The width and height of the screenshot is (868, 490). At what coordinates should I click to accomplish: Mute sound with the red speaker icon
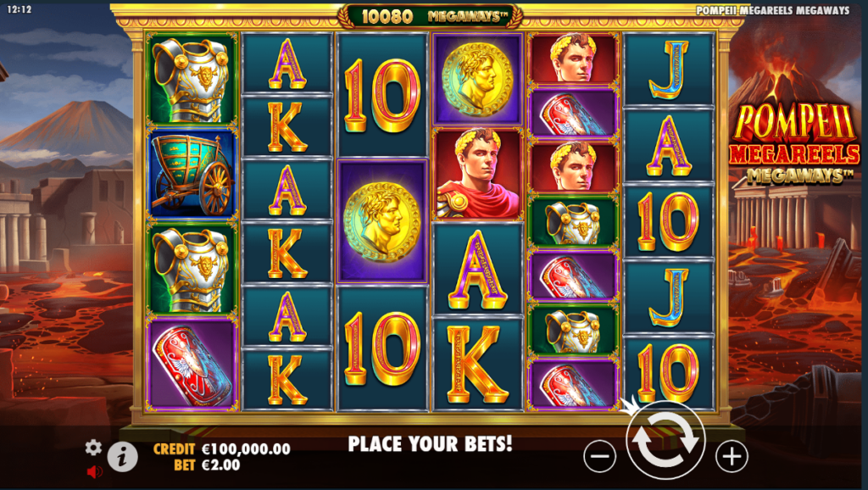click(x=95, y=471)
